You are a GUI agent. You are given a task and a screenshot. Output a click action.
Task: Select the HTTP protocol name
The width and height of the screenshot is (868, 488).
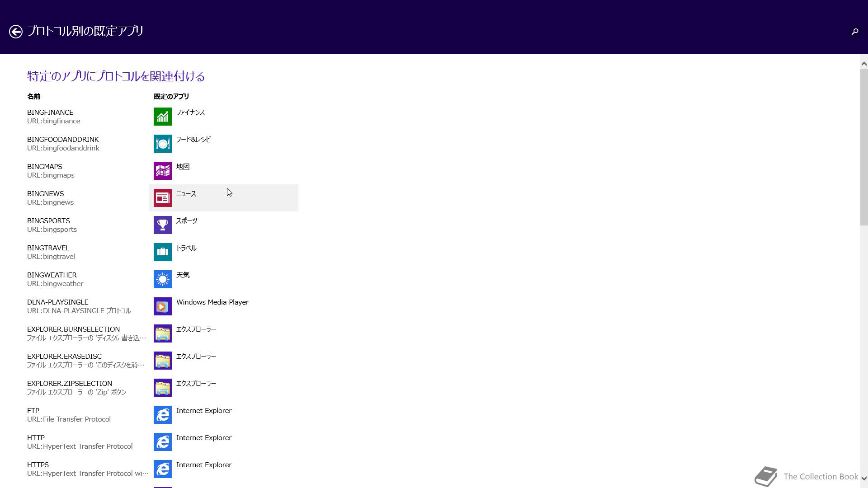point(36,438)
